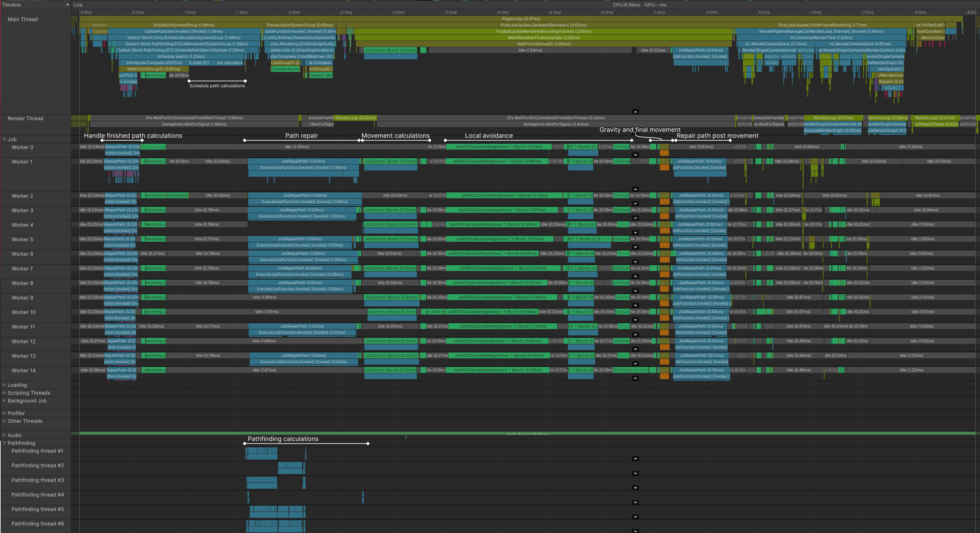The height and width of the screenshot is (533, 980).
Task: Collapse the Job thread group
Action: pos(4,139)
